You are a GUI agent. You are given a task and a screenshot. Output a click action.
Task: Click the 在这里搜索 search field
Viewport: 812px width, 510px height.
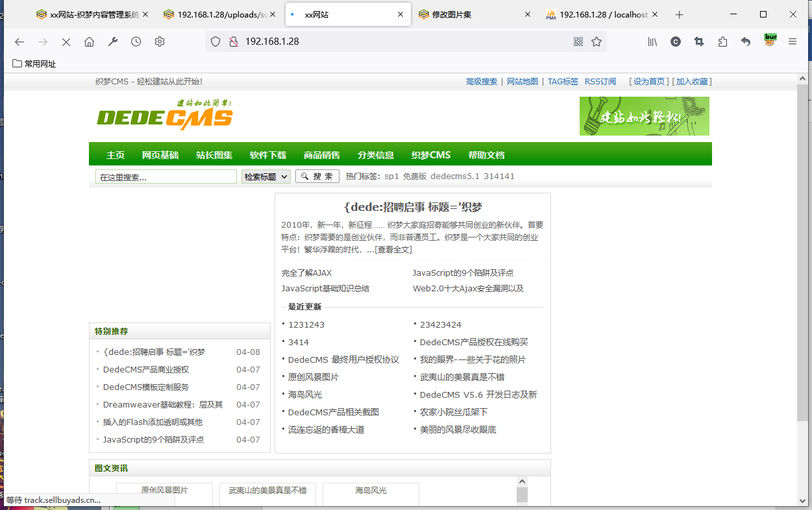point(166,176)
